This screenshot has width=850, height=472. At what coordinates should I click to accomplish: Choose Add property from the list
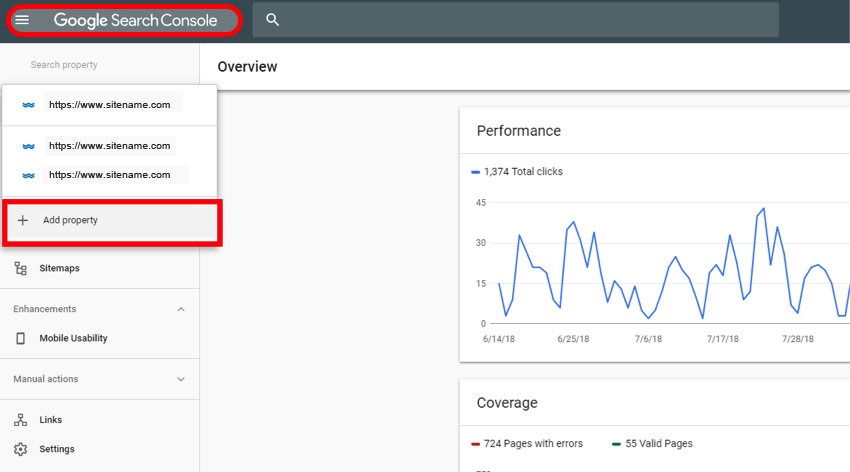[x=112, y=221]
